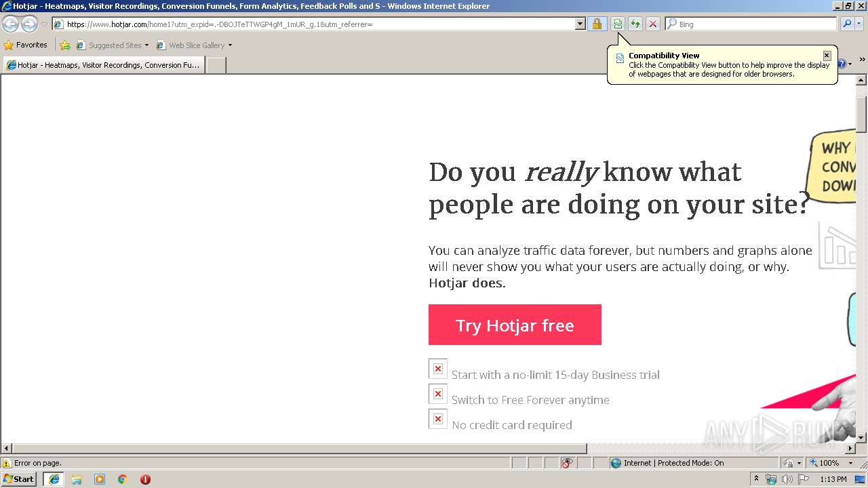Select the Hotjar Heatmaps browser tab
Image resolution: width=868 pixels, height=488 pixels.
click(104, 65)
